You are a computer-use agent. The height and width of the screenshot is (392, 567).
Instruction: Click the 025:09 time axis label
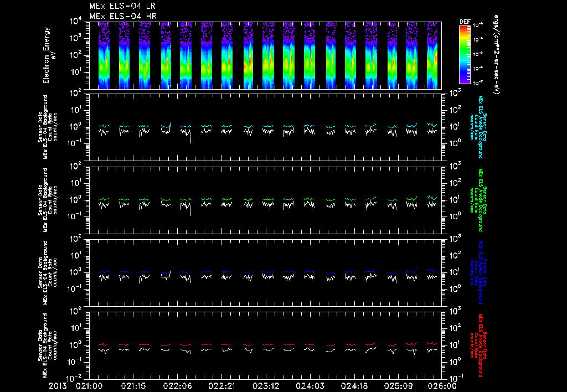pos(398,386)
